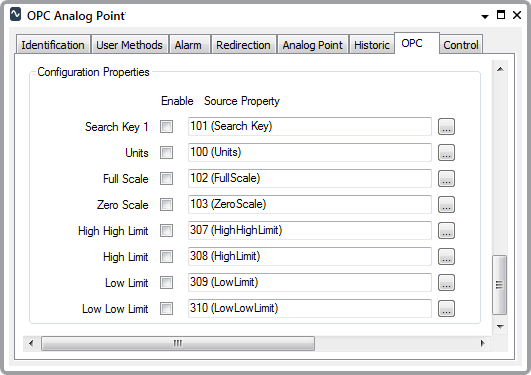Open browse button for Low Limit source

pos(446,283)
